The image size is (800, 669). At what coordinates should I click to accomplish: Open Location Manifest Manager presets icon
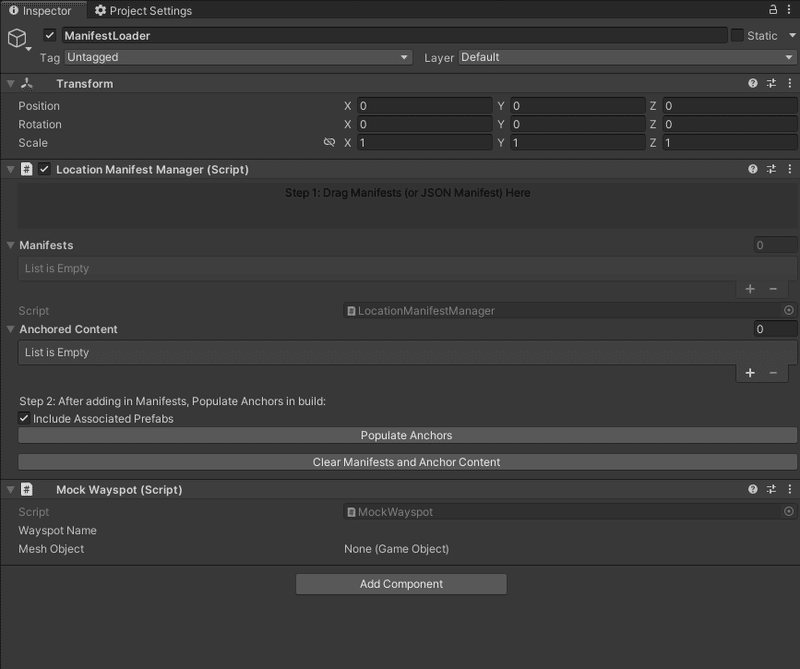click(x=771, y=169)
